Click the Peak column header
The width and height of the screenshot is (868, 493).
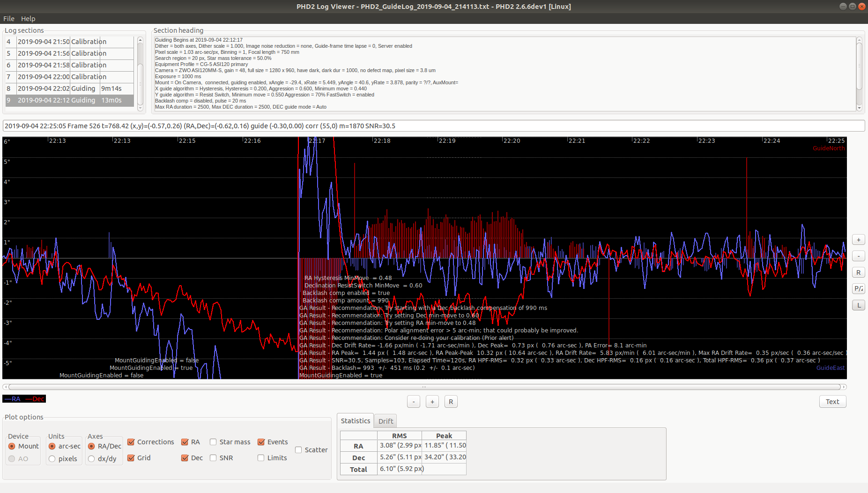click(x=444, y=436)
